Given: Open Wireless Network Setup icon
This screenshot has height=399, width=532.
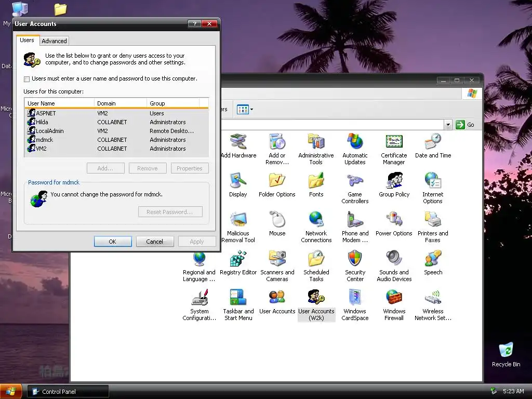Looking at the screenshot, I should click(433, 305).
